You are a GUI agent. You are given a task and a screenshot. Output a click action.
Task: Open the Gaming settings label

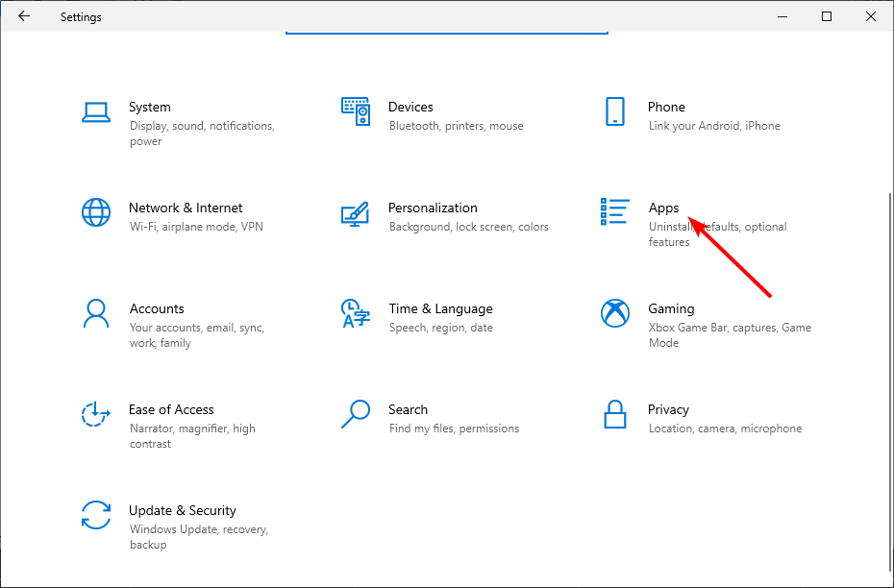point(671,308)
